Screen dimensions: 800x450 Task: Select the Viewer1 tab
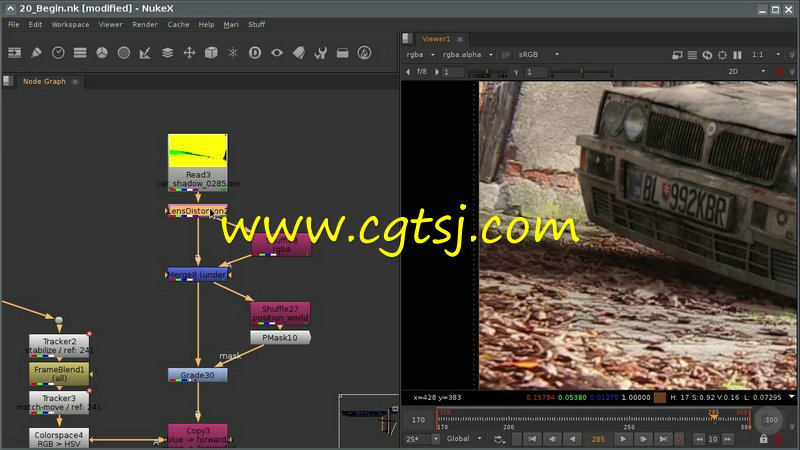436,39
